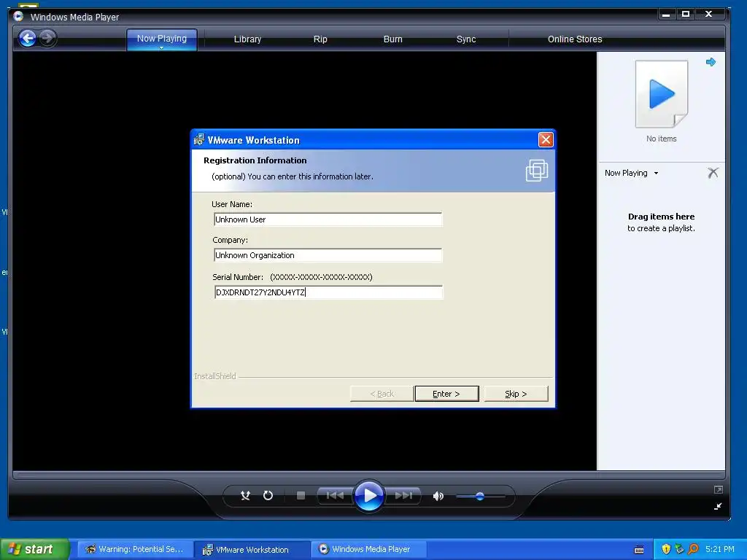747x560 pixels.
Task: Click the Serial Number field
Action: (328, 292)
